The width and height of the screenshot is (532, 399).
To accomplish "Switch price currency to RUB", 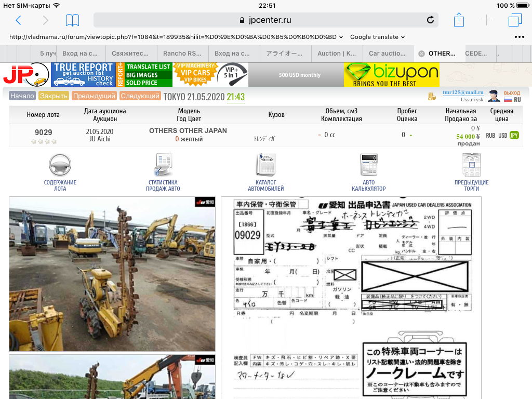I will click(x=490, y=136).
